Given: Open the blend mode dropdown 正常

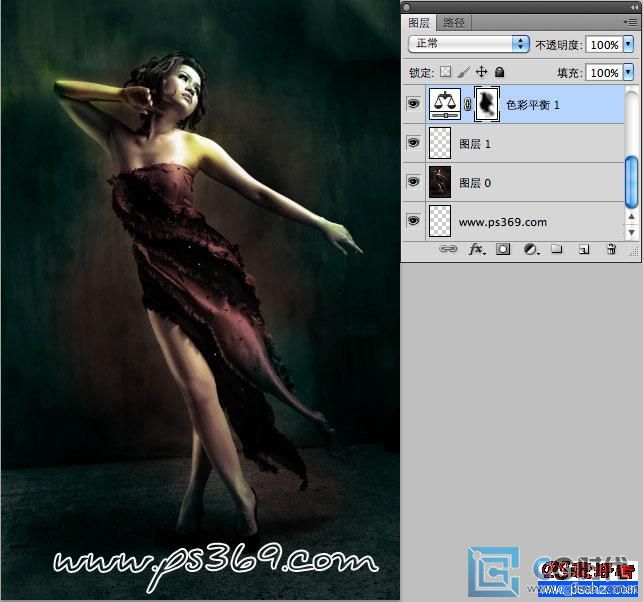Looking at the screenshot, I should coord(468,43).
